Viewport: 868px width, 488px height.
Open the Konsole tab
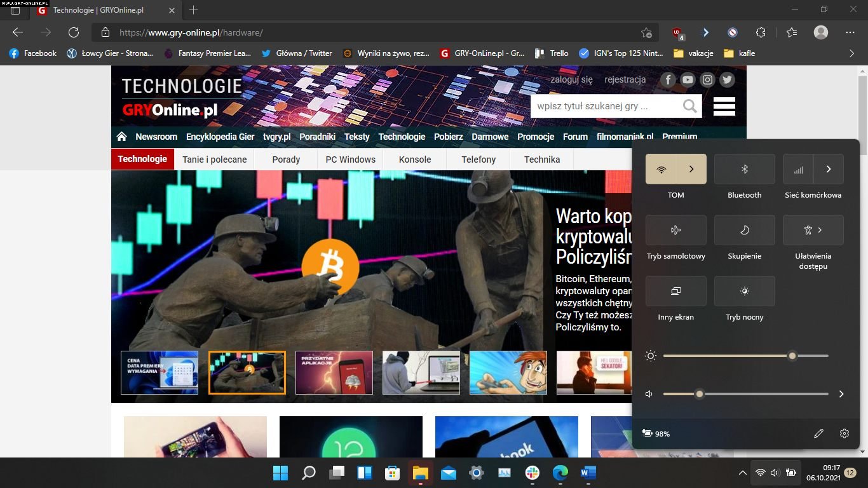click(x=415, y=159)
